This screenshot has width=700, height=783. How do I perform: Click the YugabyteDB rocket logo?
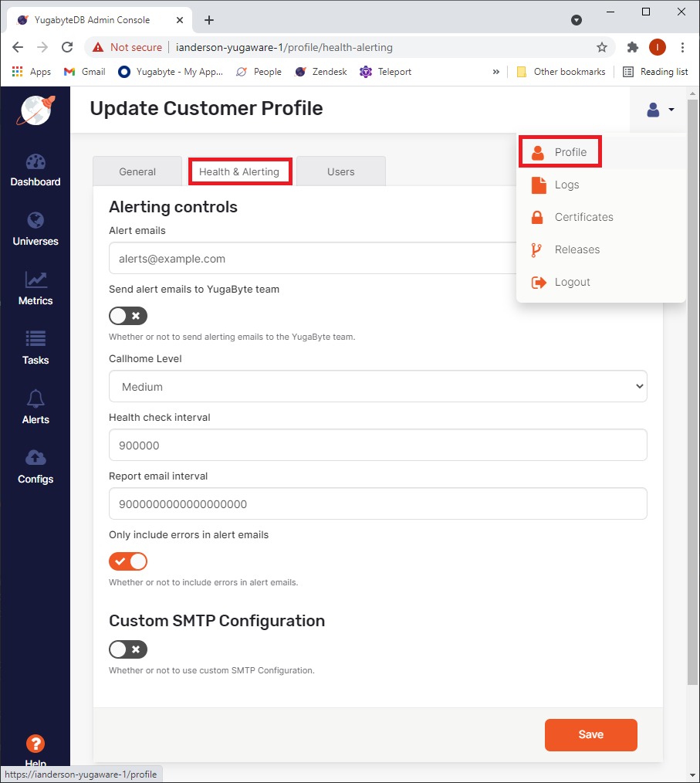click(x=35, y=110)
